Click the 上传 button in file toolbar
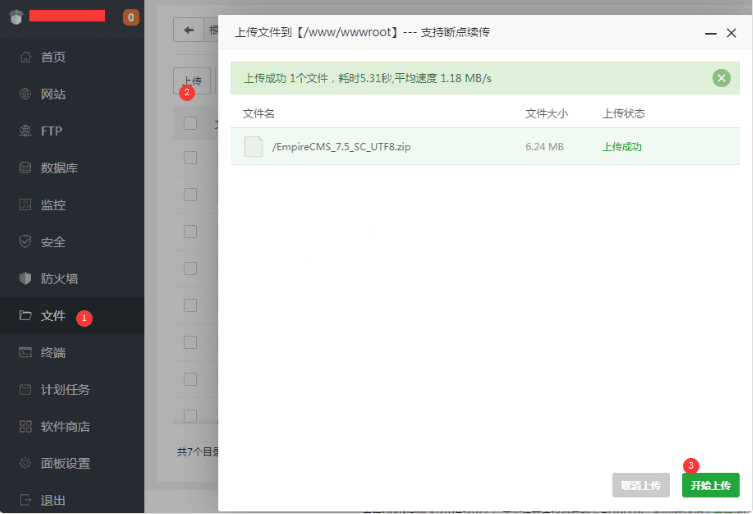The height and width of the screenshot is (514, 753). click(x=191, y=80)
